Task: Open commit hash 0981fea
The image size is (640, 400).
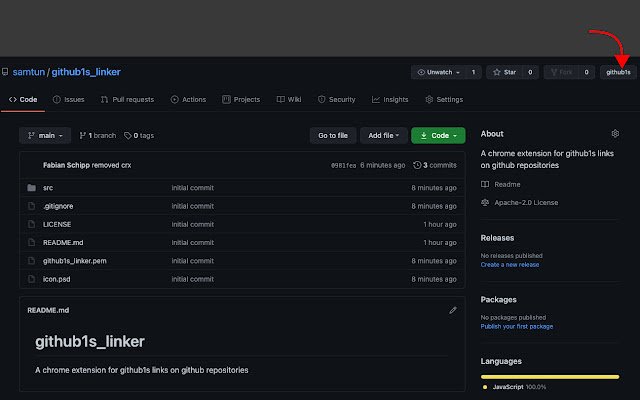Action: pyautogui.click(x=343, y=165)
